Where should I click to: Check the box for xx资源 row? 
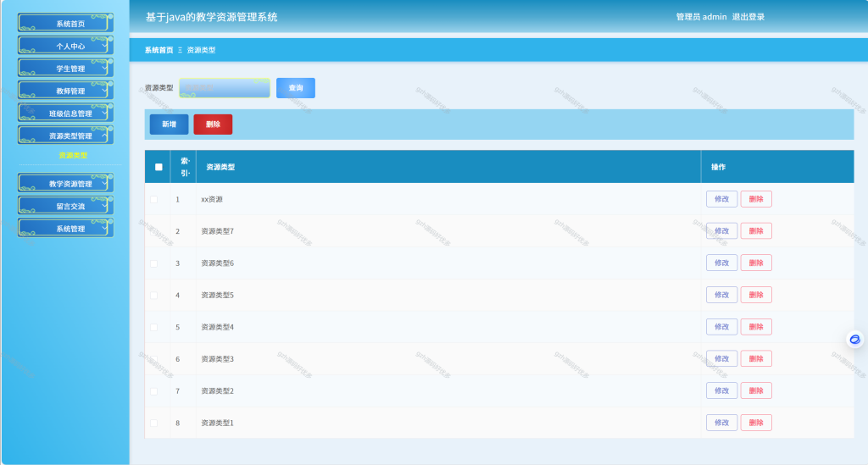pos(154,200)
